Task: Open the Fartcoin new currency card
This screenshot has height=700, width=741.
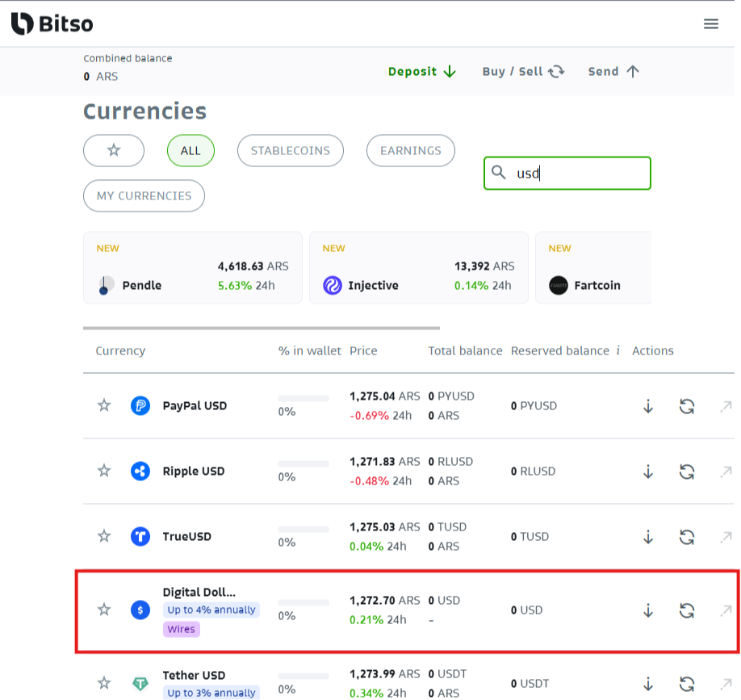Action: [x=593, y=267]
